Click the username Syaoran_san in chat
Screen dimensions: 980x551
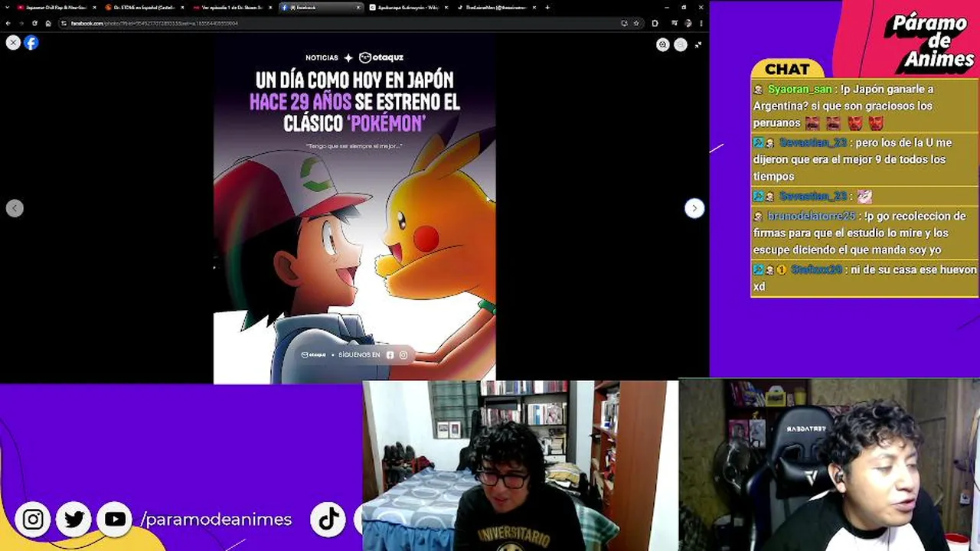[799, 90]
